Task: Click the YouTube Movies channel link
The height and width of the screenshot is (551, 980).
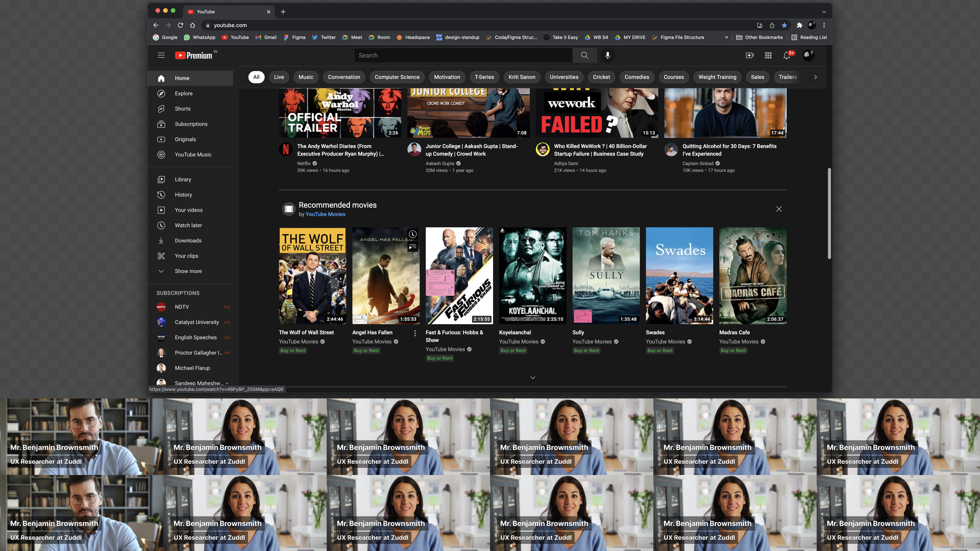Action: coord(325,214)
